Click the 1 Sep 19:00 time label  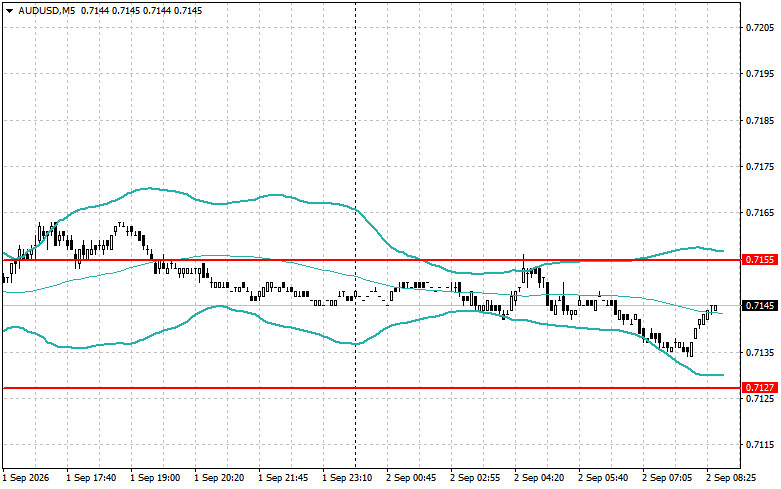[x=155, y=478]
